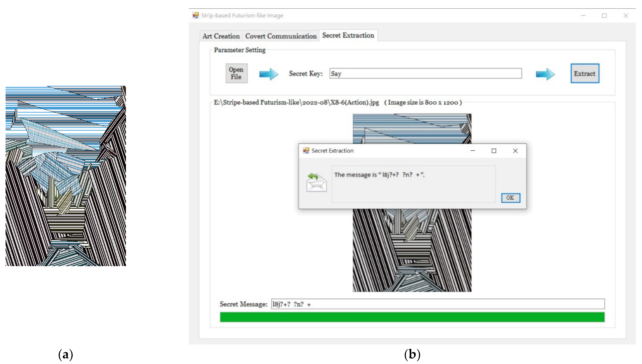Viewport: 642px width, 364px height.
Task: Switch to the Art Creation tab
Action: (221, 36)
